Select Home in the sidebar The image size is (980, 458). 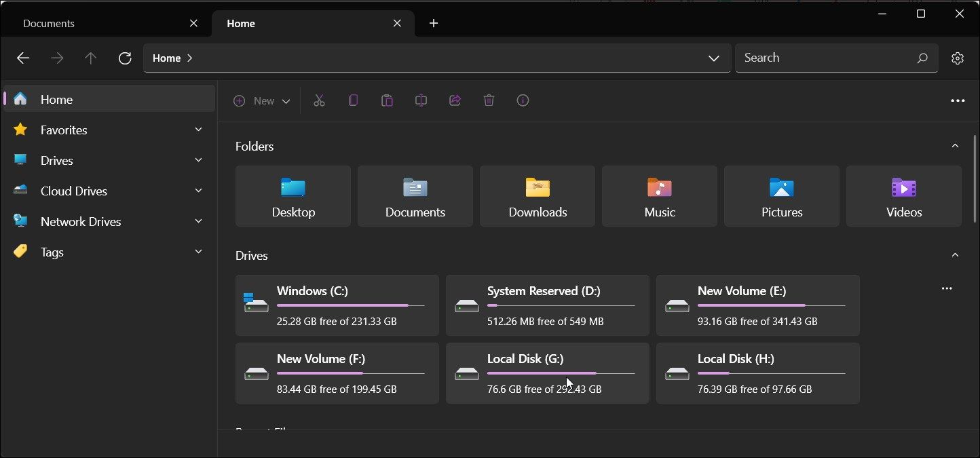(x=109, y=99)
